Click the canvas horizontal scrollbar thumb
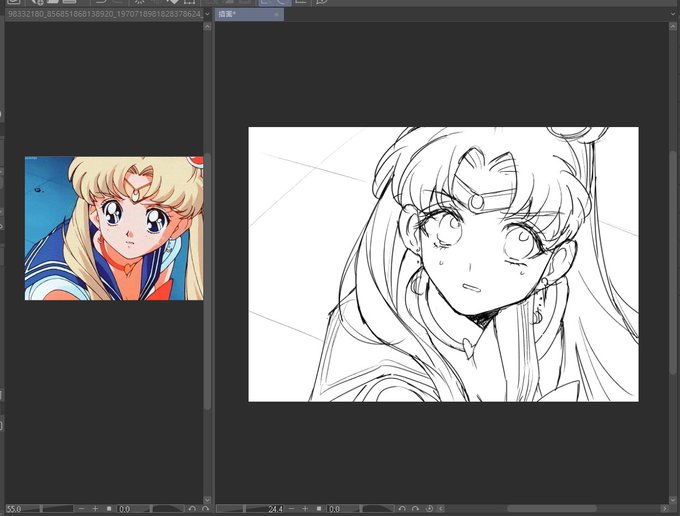 (x=552, y=508)
